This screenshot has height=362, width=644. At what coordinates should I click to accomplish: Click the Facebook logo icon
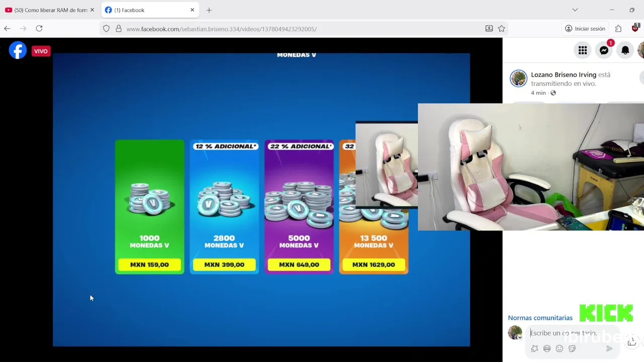click(x=18, y=50)
